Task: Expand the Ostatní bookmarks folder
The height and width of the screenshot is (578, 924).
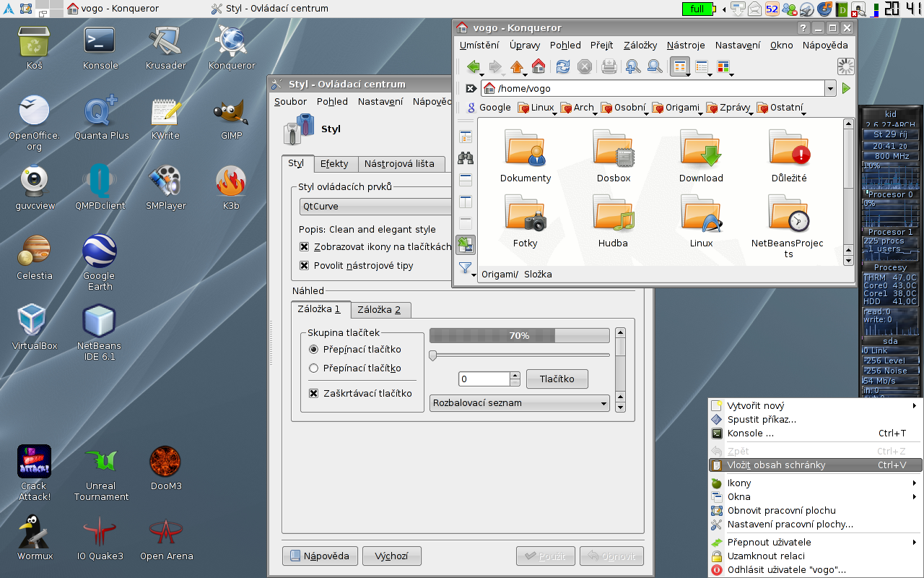Action: coord(780,108)
